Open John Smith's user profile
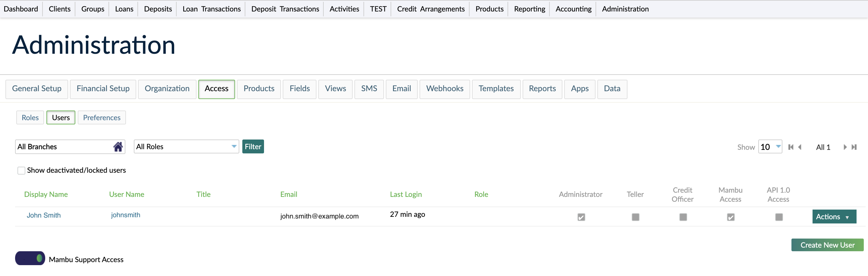 tap(44, 215)
